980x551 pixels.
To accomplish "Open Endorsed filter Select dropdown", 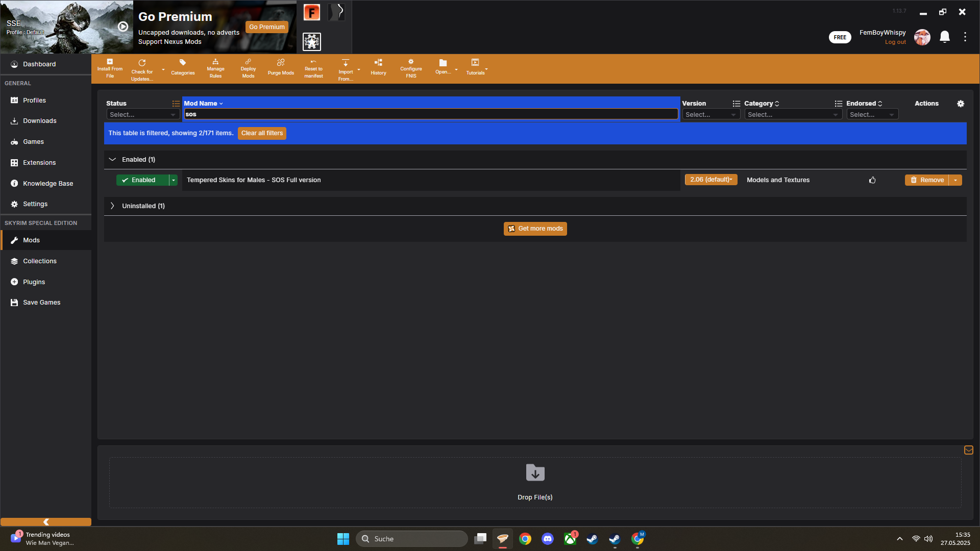I will tap(872, 115).
